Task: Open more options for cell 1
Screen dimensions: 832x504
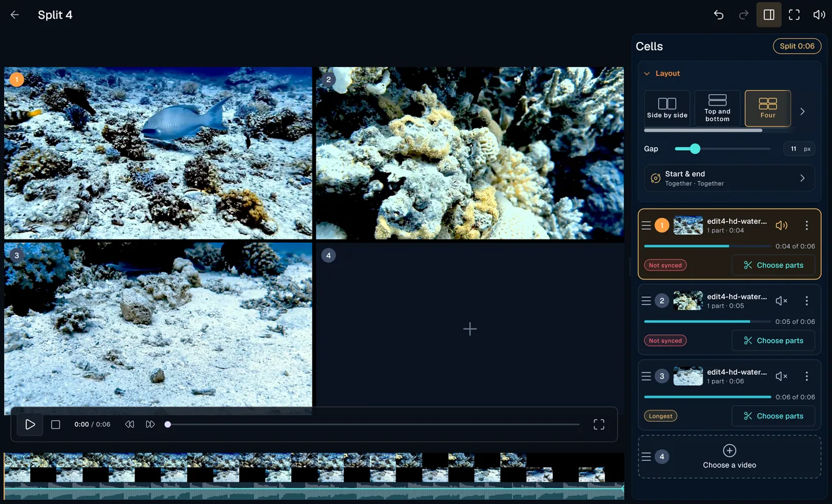Action: (x=807, y=226)
